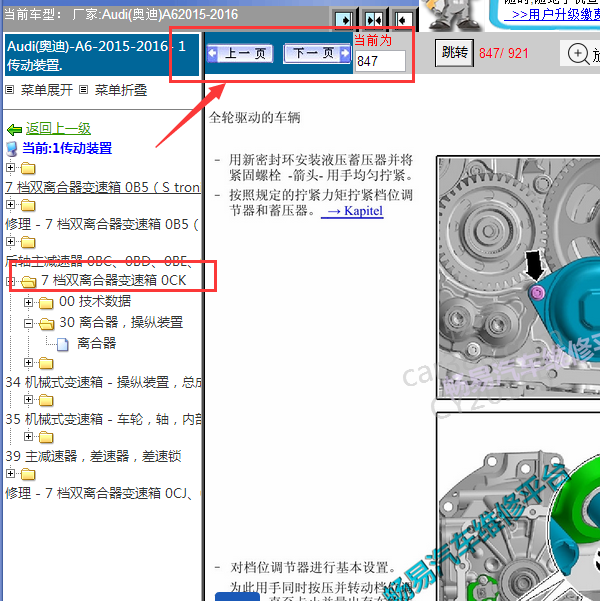This screenshot has height=601, width=600.
Task: Expand 修理 - 7 档双离合器变速箱 0B5 node
Action: tap(10, 204)
